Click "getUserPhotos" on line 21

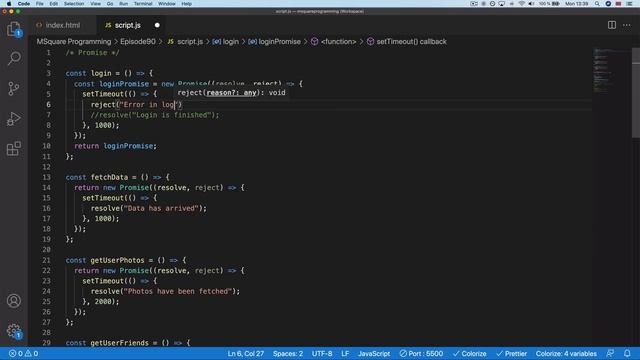117,260
